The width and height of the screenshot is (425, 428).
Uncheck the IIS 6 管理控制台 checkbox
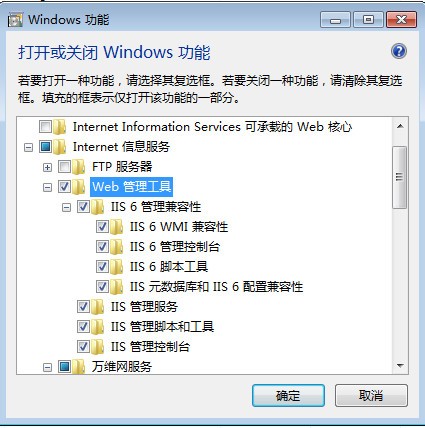click(102, 247)
